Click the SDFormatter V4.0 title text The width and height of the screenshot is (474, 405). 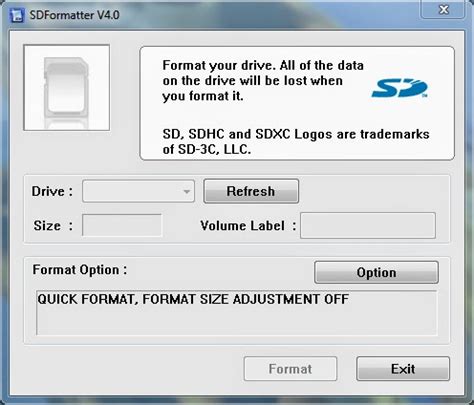74,15
